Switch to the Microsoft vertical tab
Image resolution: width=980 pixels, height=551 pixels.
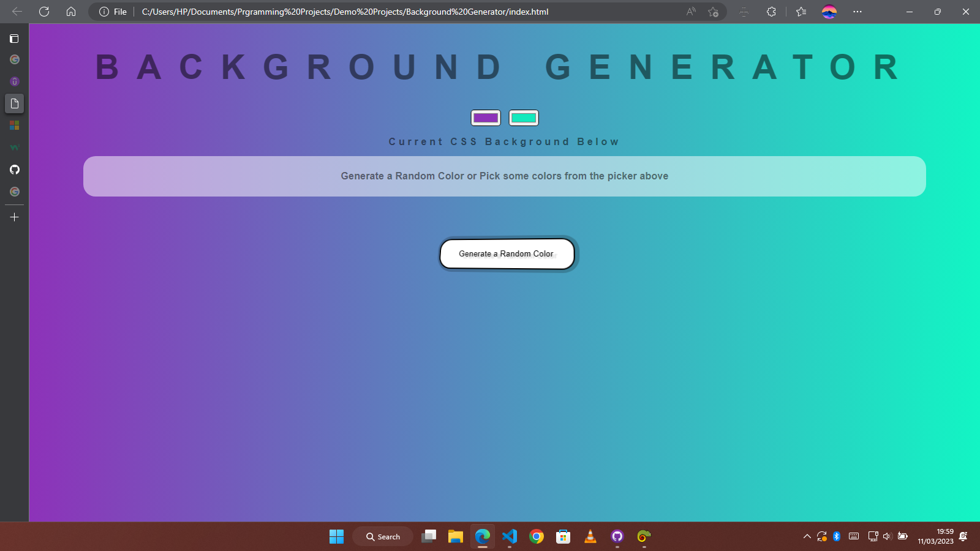pyautogui.click(x=15, y=126)
